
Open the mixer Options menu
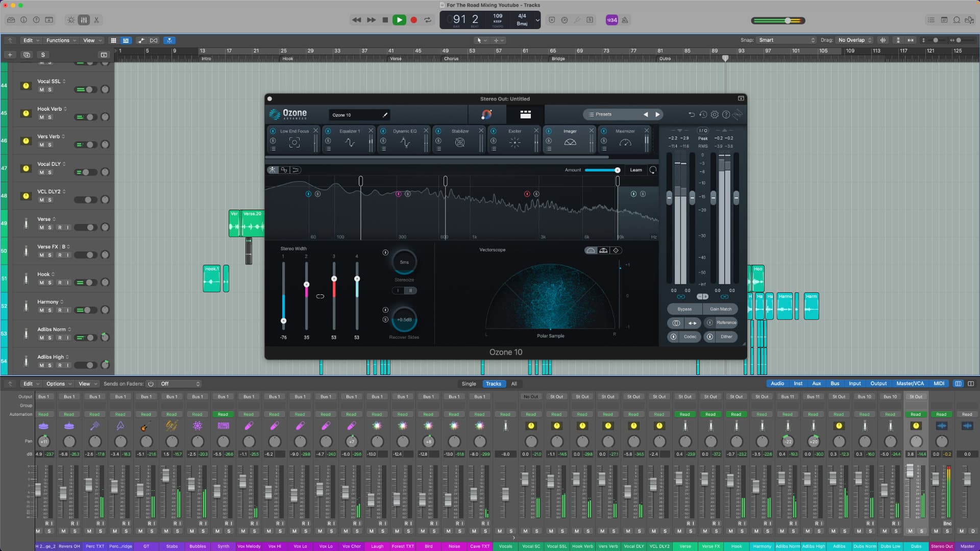coord(58,384)
